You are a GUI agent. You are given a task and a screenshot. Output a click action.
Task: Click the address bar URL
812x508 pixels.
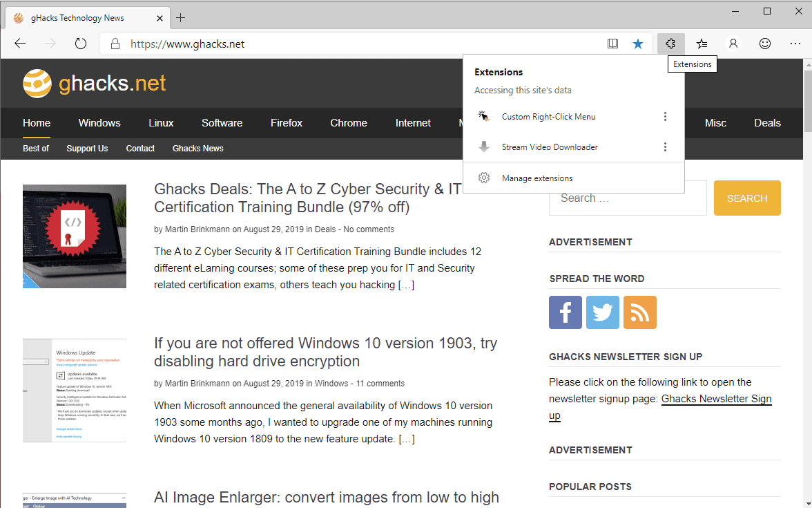(x=188, y=44)
